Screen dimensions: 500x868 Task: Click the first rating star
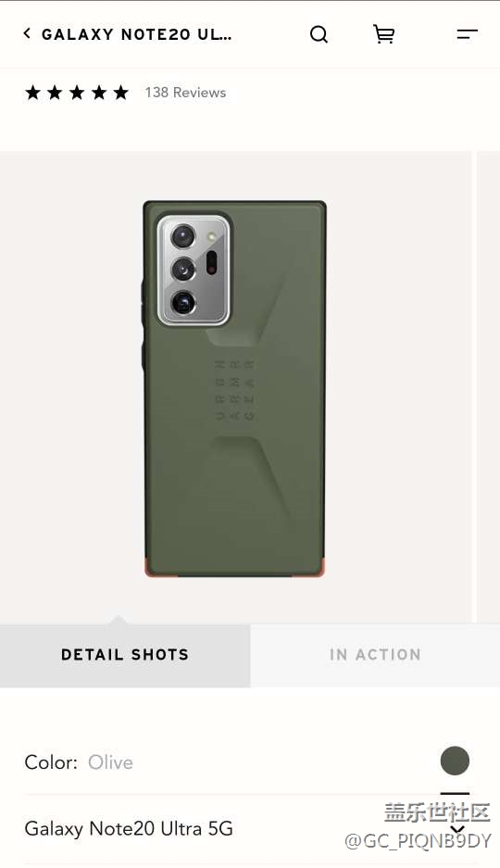pyautogui.click(x=32, y=93)
